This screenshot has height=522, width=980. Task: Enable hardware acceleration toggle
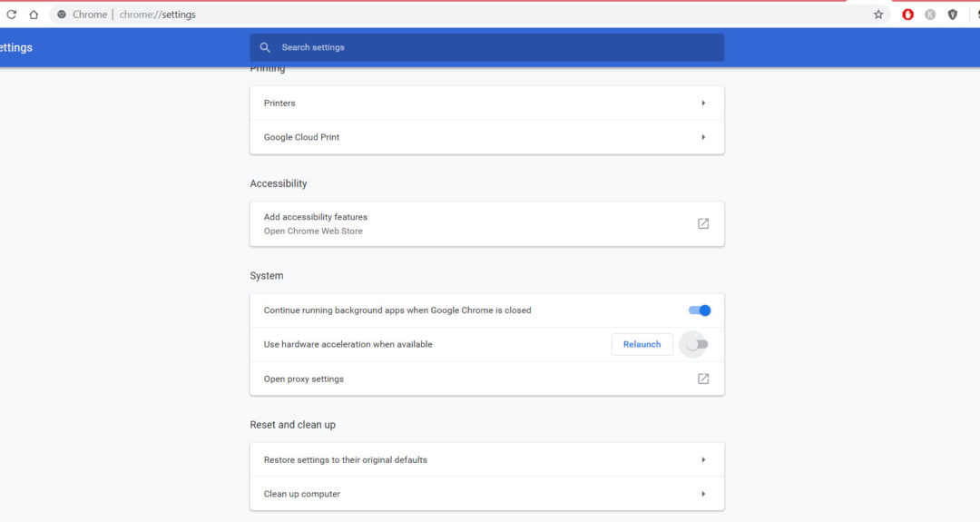696,344
